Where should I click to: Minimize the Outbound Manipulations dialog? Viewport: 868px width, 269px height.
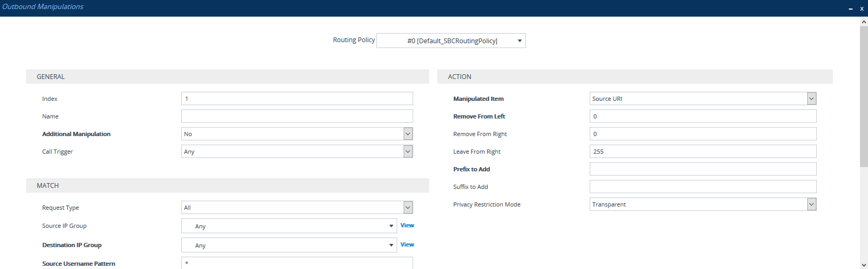(850, 9)
